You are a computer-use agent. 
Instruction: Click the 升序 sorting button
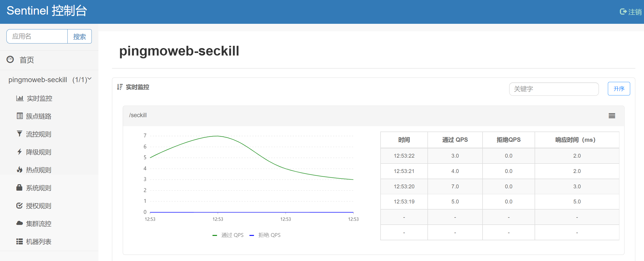619,89
